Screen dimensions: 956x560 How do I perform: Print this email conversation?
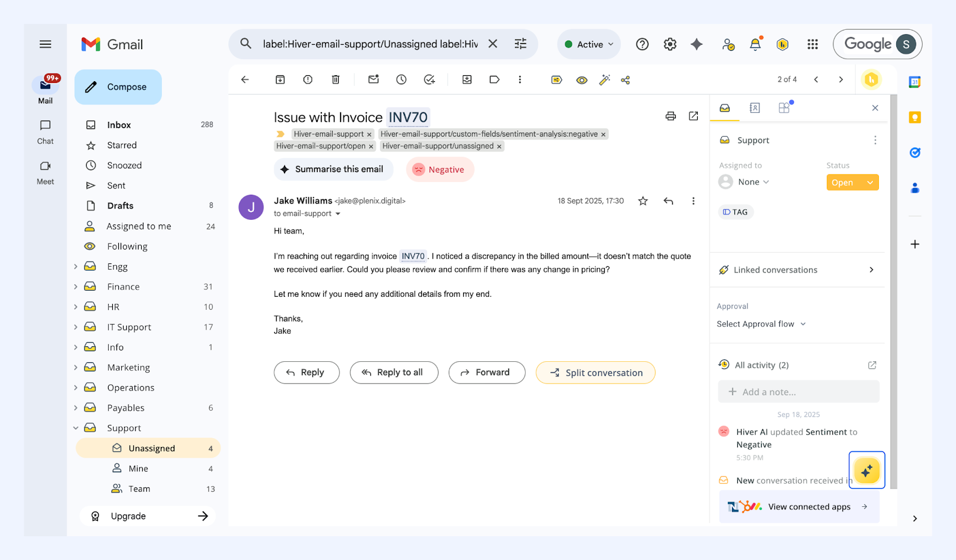click(671, 116)
